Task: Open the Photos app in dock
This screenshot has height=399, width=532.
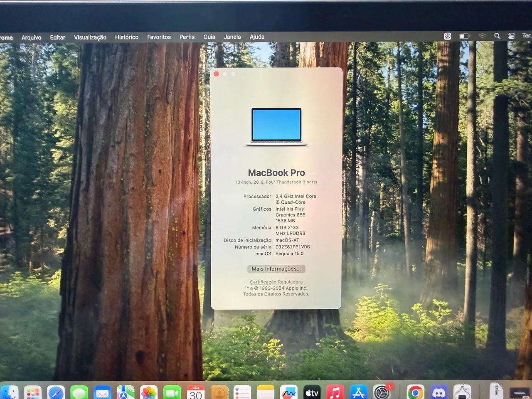Action: 149,392
